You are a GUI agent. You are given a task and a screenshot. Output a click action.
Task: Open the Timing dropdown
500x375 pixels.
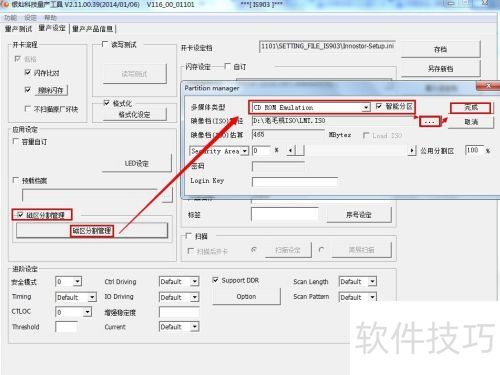(x=92, y=297)
